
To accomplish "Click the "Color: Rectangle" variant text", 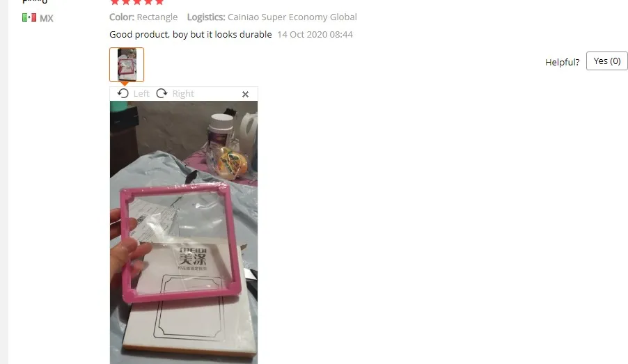I will click(x=143, y=17).
